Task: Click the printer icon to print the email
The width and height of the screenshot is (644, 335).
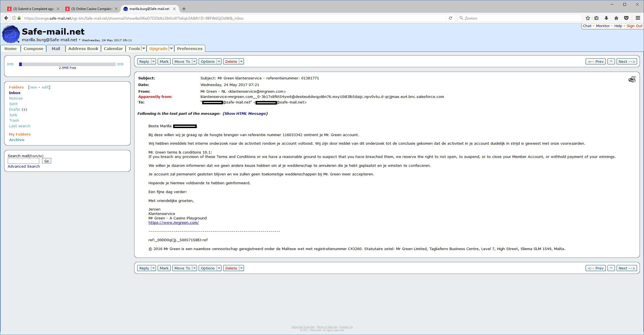Action: (x=632, y=79)
